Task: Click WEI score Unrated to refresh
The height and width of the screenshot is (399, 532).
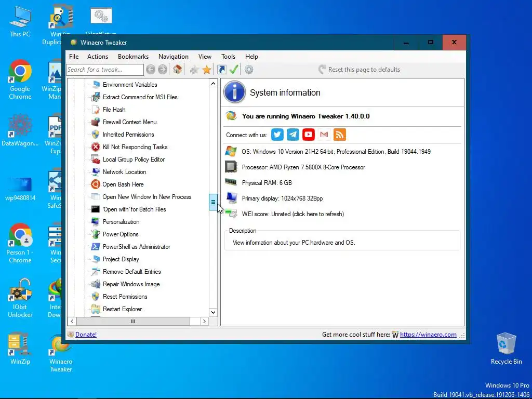Action: coord(293,214)
